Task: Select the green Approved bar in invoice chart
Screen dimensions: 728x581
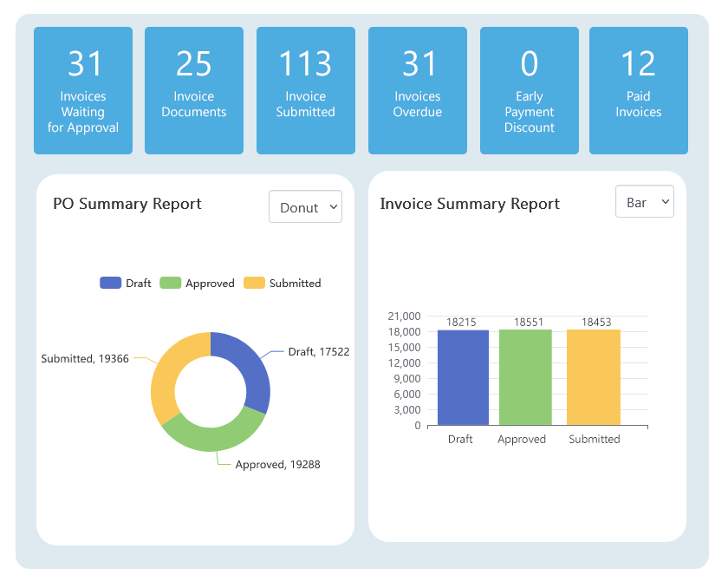Action: click(x=525, y=377)
